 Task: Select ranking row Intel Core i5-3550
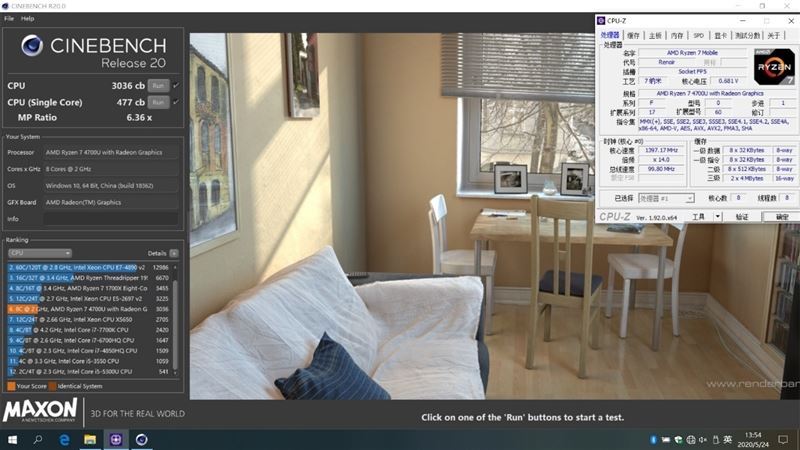pyautogui.click(x=88, y=361)
